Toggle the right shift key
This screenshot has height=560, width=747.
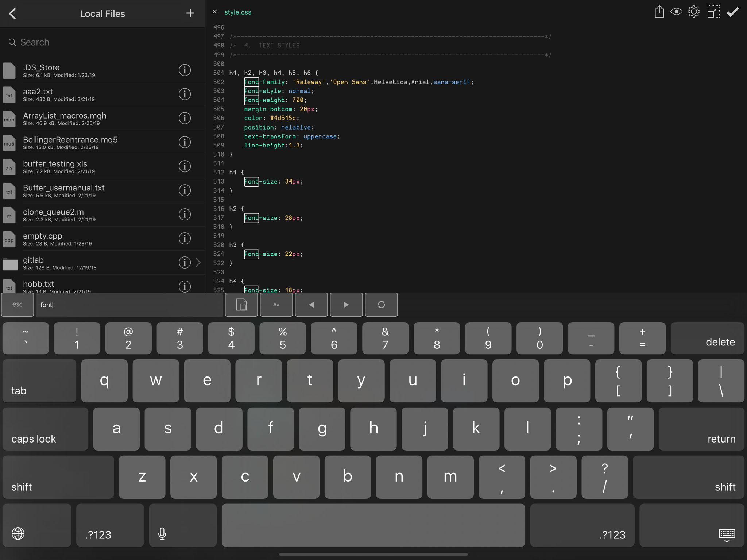click(689, 477)
